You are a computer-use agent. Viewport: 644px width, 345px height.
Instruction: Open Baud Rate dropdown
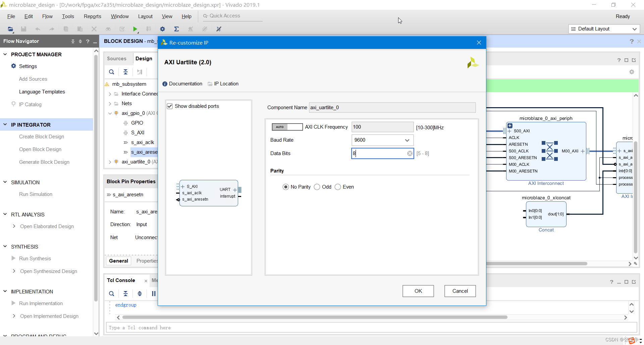point(382,140)
